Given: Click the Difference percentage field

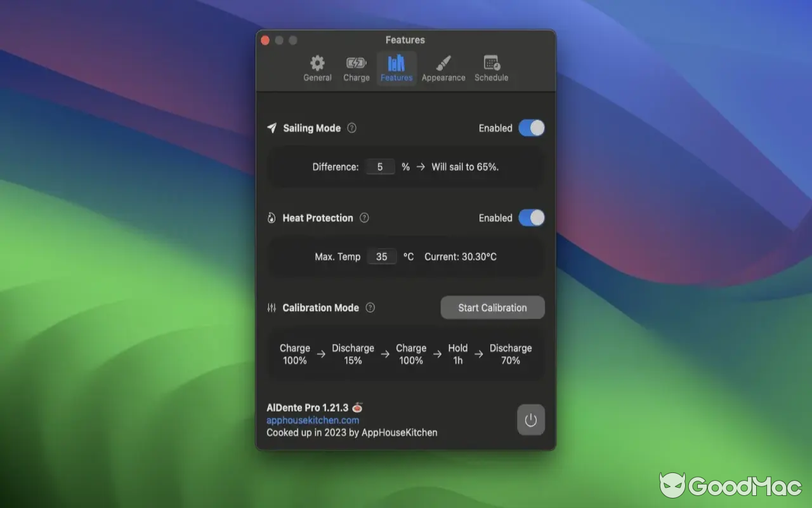Looking at the screenshot, I should coord(380,166).
